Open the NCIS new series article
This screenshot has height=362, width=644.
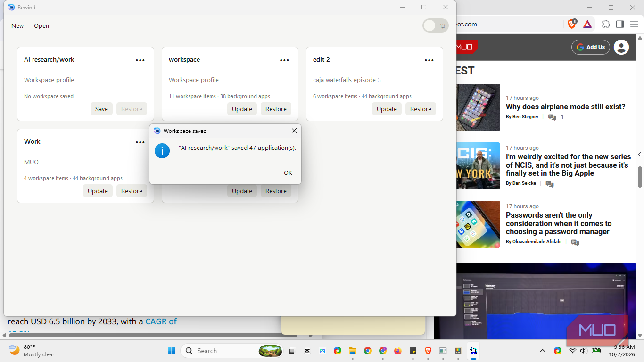pyautogui.click(x=568, y=165)
